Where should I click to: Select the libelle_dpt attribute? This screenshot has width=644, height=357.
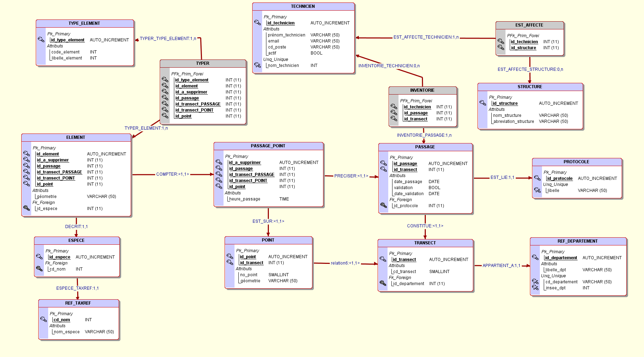click(x=556, y=270)
